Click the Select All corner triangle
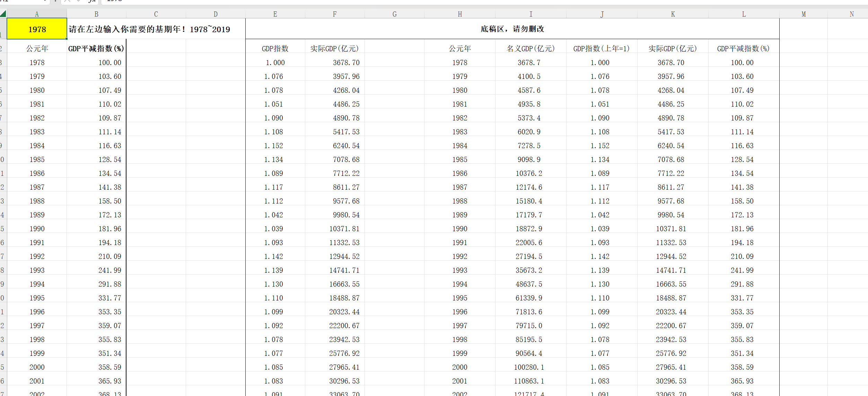 pyautogui.click(x=3, y=14)
